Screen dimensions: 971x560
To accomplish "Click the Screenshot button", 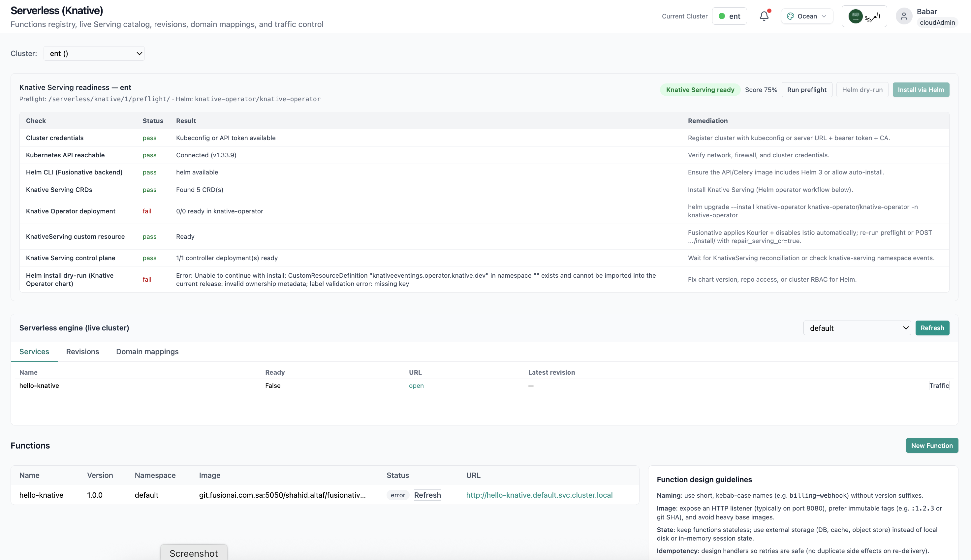I will (194, 553).
